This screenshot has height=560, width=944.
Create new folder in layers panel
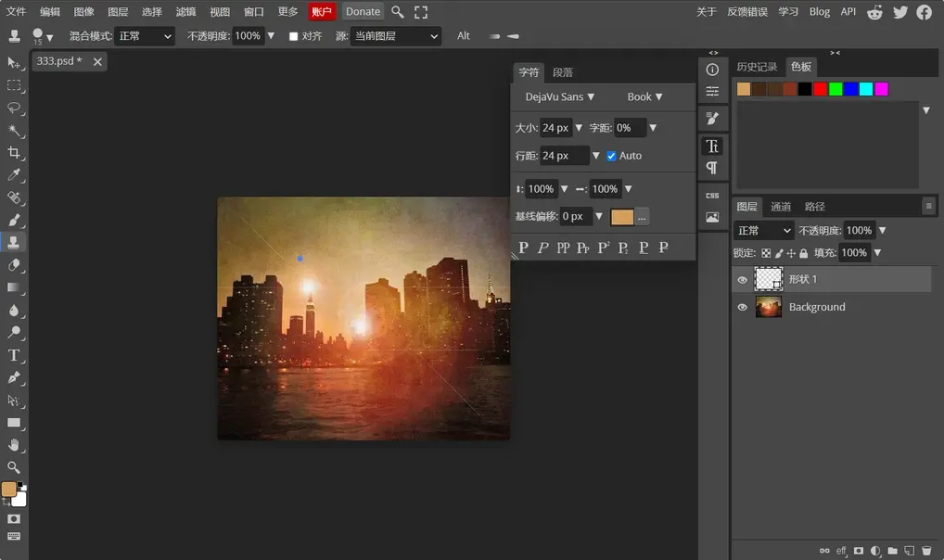(892, 551)
